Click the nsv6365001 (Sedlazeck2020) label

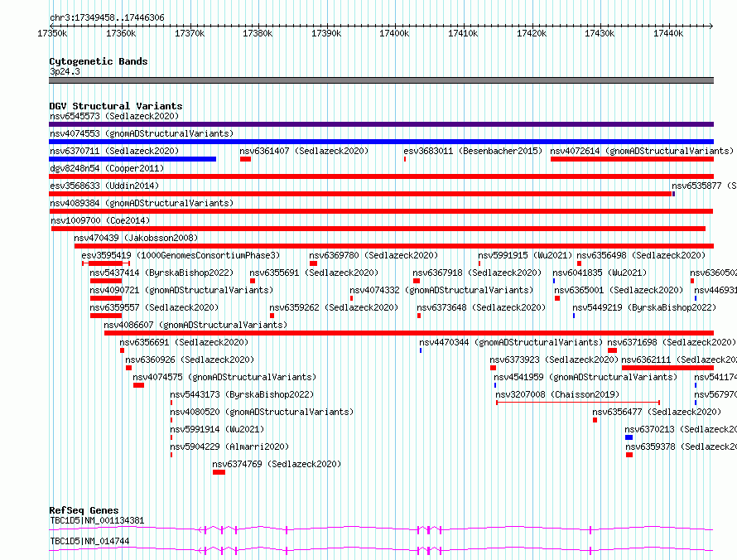(619, 290)
